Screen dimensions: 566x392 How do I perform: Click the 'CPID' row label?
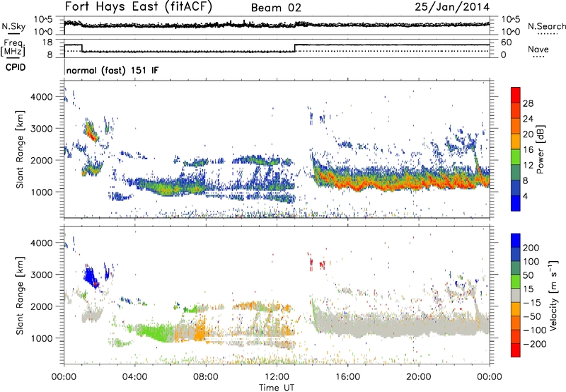point(16,67)
